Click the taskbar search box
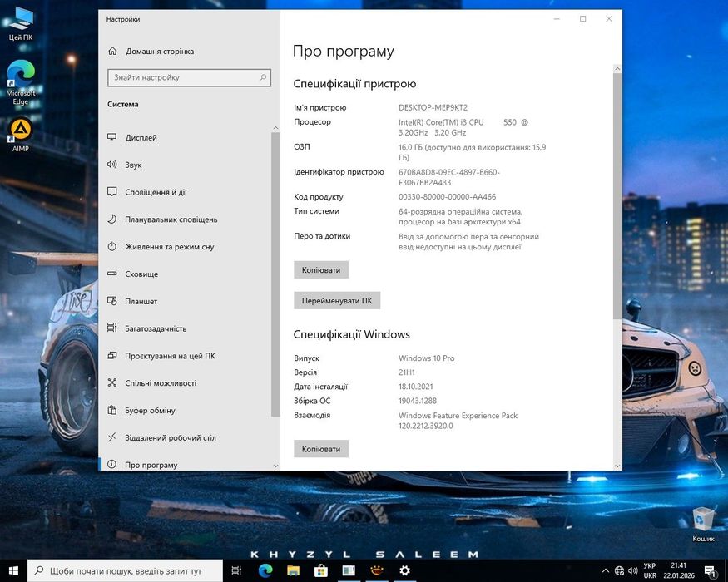728x582 pixels. point(126,570)
